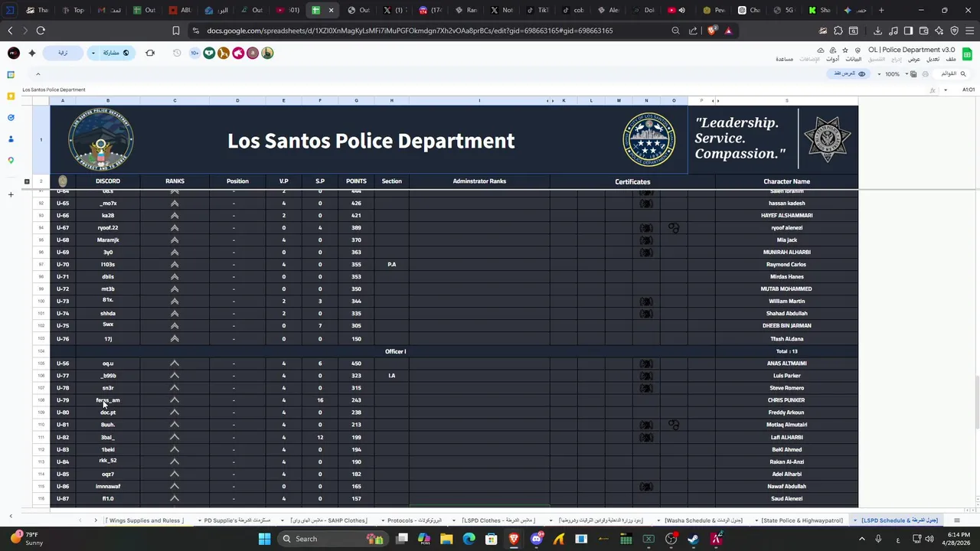Screen dimensions: 980x551
Task: Open the مساعدة (Help) menu
Action: coord(784,60)
